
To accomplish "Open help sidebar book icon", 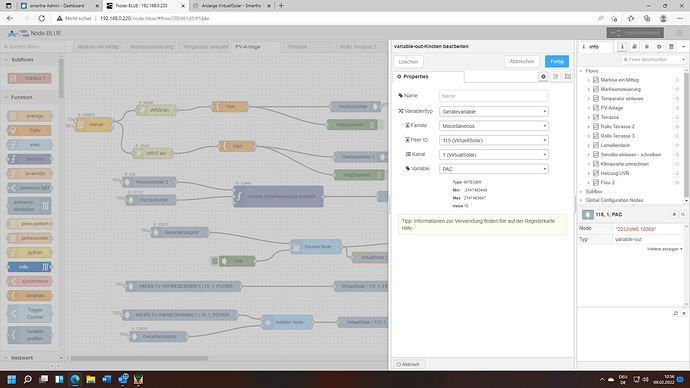I will pyautogui.click(x=634, y=47).
